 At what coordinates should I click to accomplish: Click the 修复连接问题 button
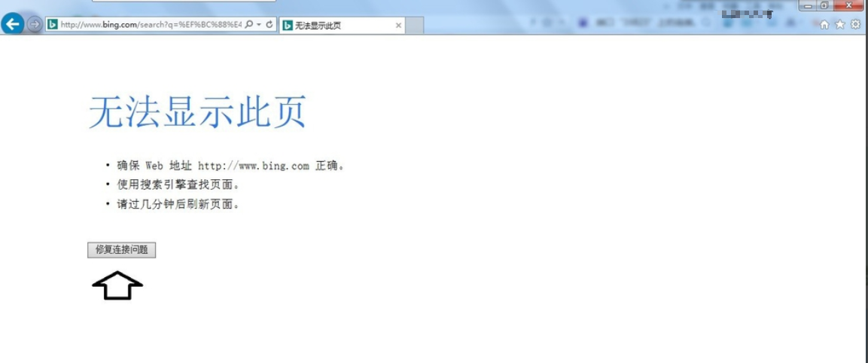click(x=122, y=250)
